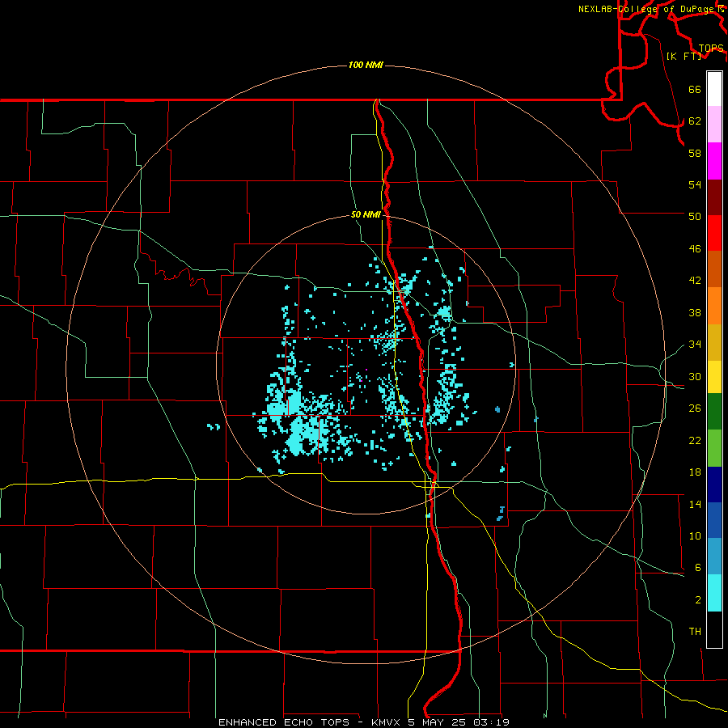Click the '54' scale value

(695, 184)
